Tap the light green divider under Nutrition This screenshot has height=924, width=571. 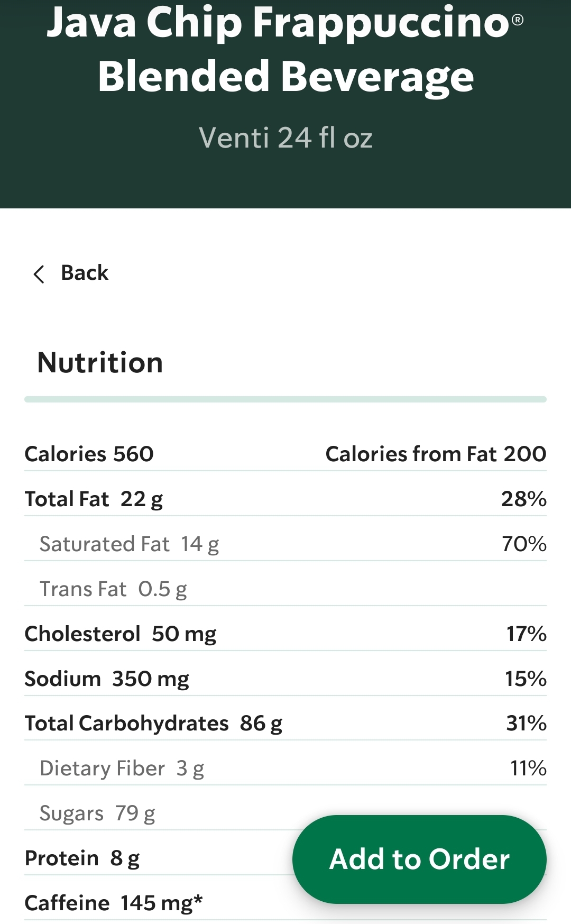tap(285, 399)
